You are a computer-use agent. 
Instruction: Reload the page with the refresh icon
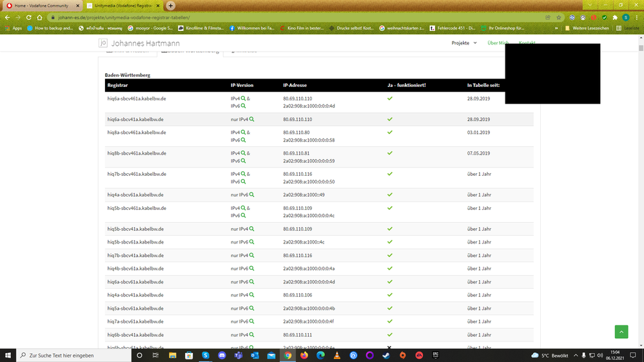[29, 17]
